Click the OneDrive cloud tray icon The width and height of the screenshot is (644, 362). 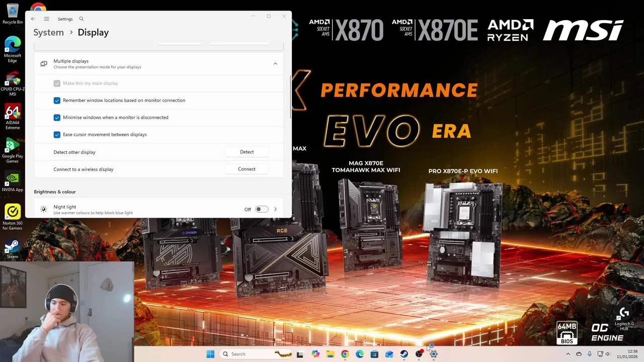coord(579,354)
